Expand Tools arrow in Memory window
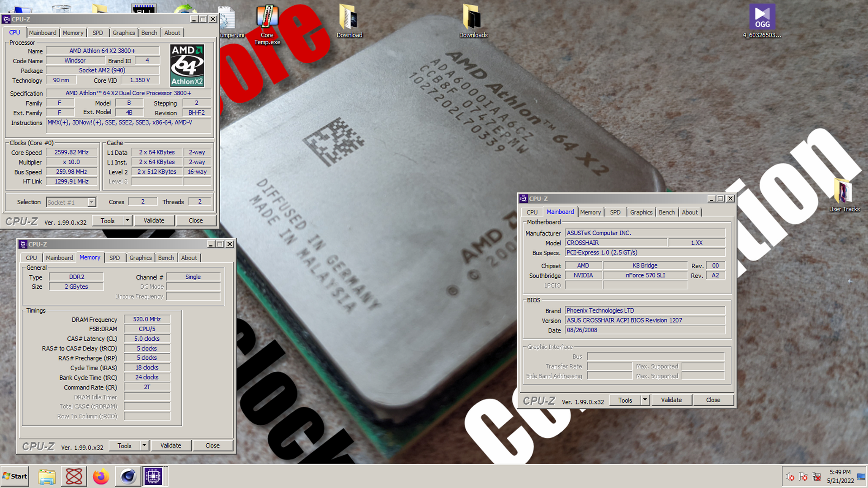 (144, 446)
